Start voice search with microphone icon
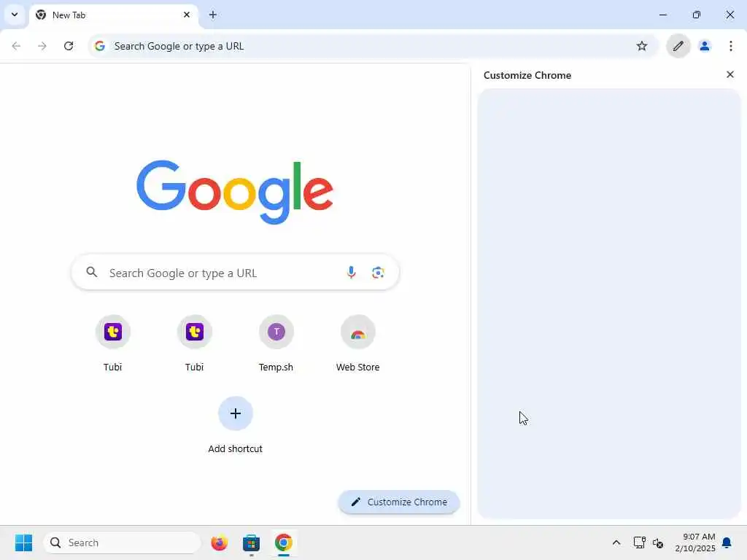 pos(351,273)
